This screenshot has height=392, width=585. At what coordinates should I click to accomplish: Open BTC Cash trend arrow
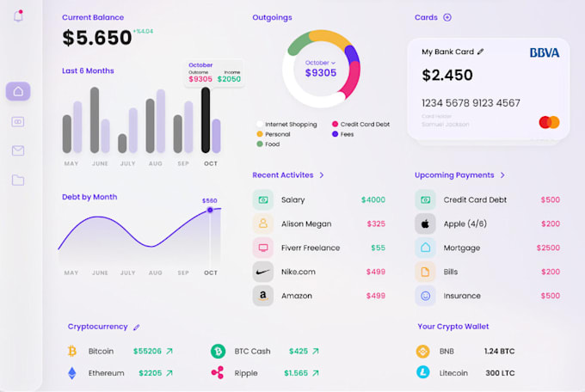click(316, 351)
